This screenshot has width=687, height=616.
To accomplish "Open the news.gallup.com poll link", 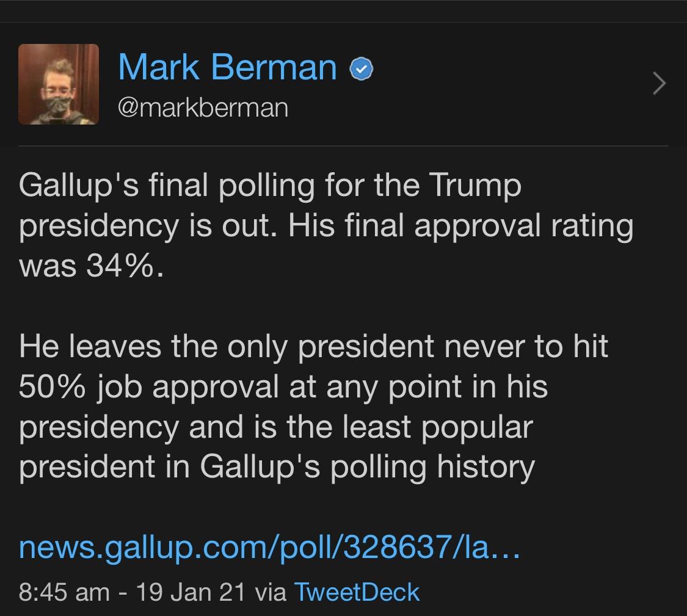I will pos(269,548).
